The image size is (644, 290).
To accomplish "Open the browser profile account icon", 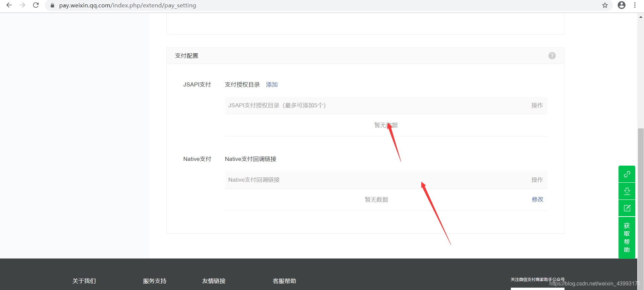I will [x=622, y=5].
